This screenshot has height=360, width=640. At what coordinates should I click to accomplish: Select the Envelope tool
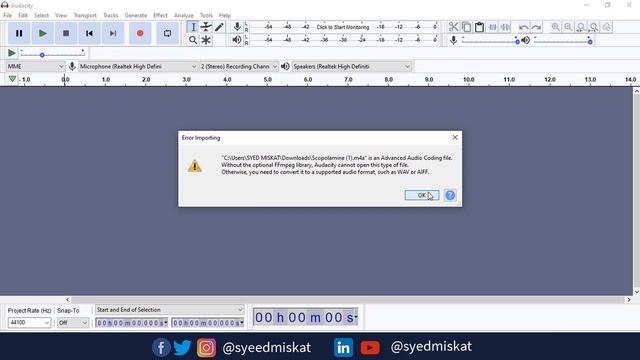[x=206, y=27]
